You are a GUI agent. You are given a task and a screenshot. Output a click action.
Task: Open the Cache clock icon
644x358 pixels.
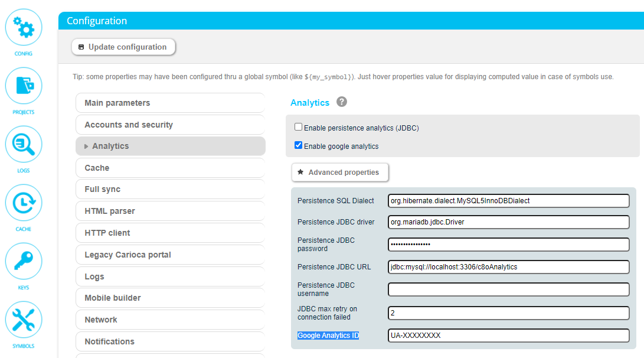coord(24,203)
